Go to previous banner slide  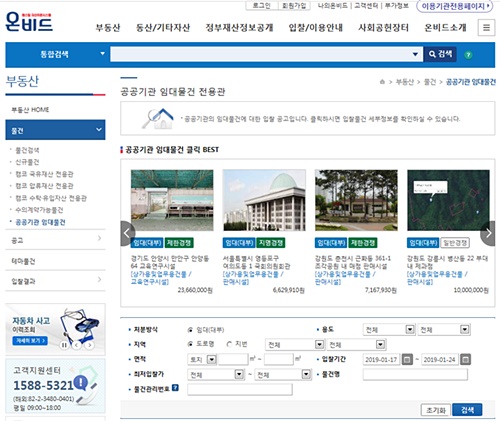[77, 345]
